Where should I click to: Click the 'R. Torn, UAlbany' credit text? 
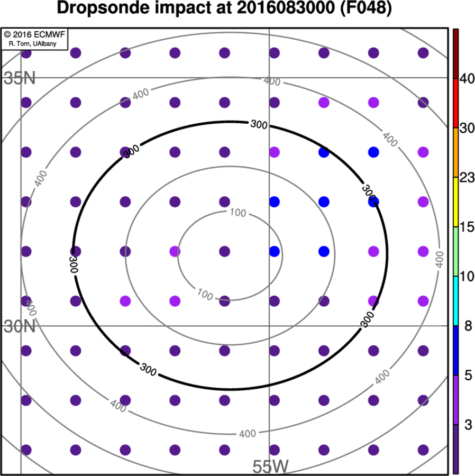tap(32, 44)
